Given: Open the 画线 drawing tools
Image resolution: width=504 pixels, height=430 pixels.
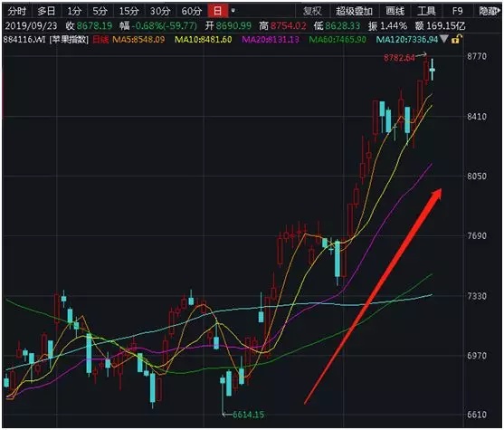Looking at the screenshot, I should click(x=395, y=11).
